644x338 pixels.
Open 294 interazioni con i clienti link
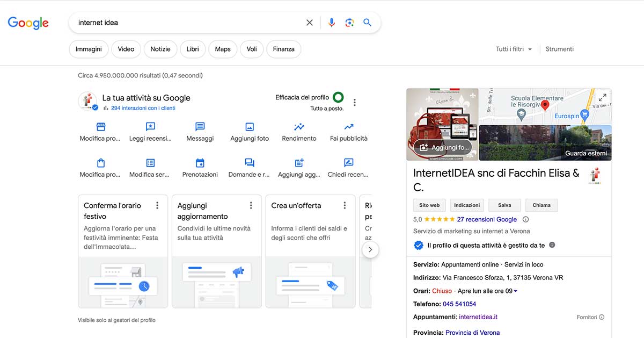[143, 108]
